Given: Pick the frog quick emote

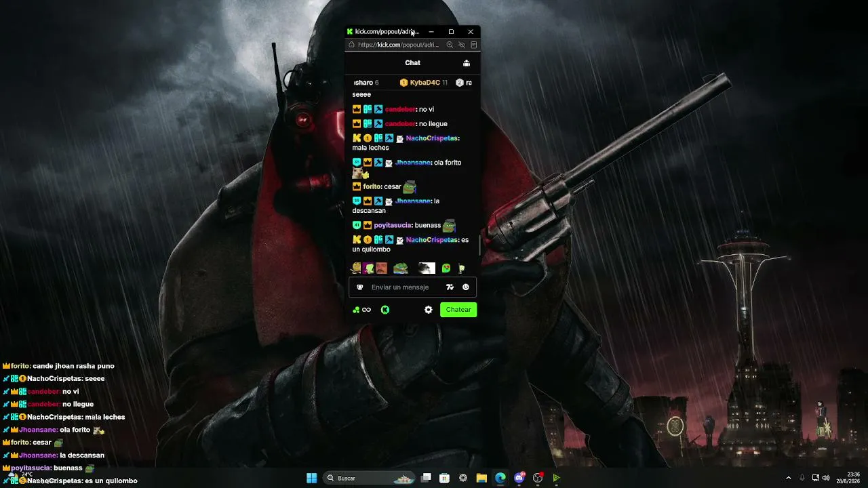Looking at the screenshot, I should pyautogui.click(x=401, y=268).
